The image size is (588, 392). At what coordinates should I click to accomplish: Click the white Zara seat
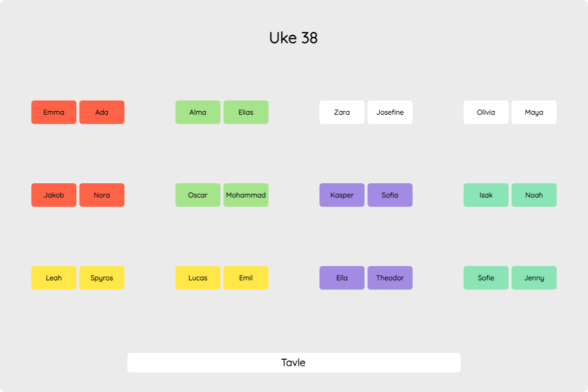tap(342, 112)
